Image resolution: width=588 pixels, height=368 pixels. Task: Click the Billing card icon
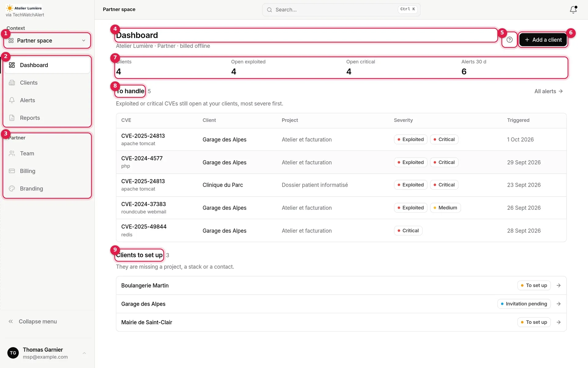click(x=12, y=171)
